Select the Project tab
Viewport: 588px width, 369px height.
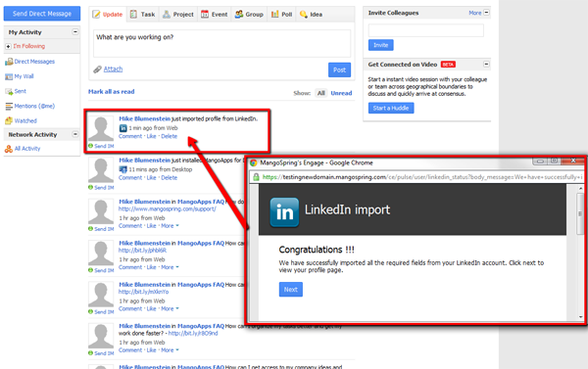[x=178, y=15]
